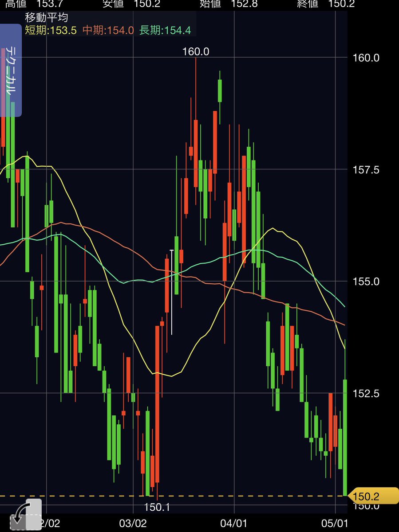Screen dimensions: 399x532
Task: Tap the 長期:154.4 moving average label
Action: 165,30
